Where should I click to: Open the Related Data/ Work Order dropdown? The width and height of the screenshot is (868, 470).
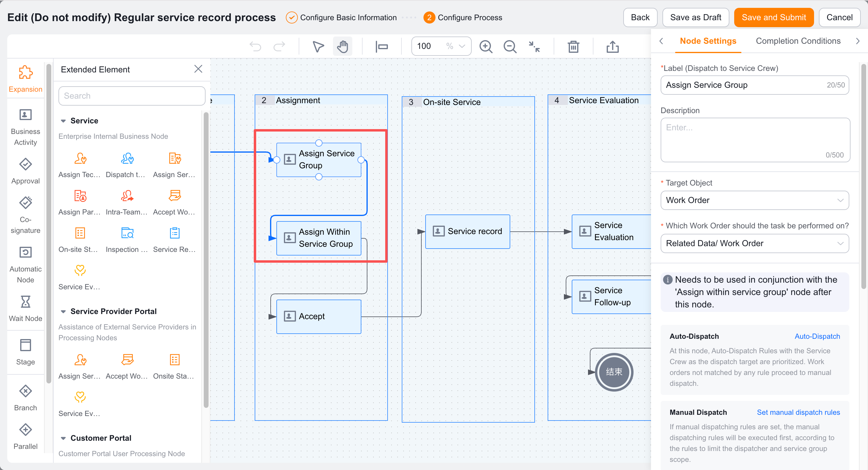pyautogui.click(x=754, y=243)
